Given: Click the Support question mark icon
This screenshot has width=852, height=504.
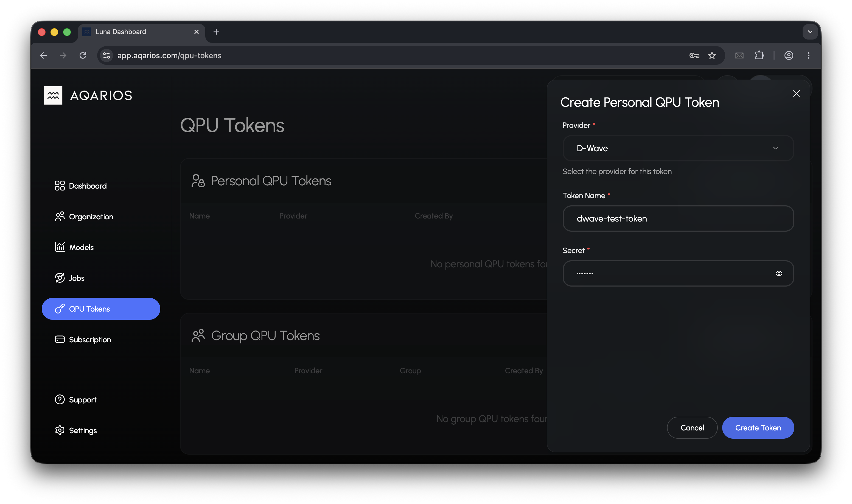Looking at the screenshot, I should tap(60, 400).
